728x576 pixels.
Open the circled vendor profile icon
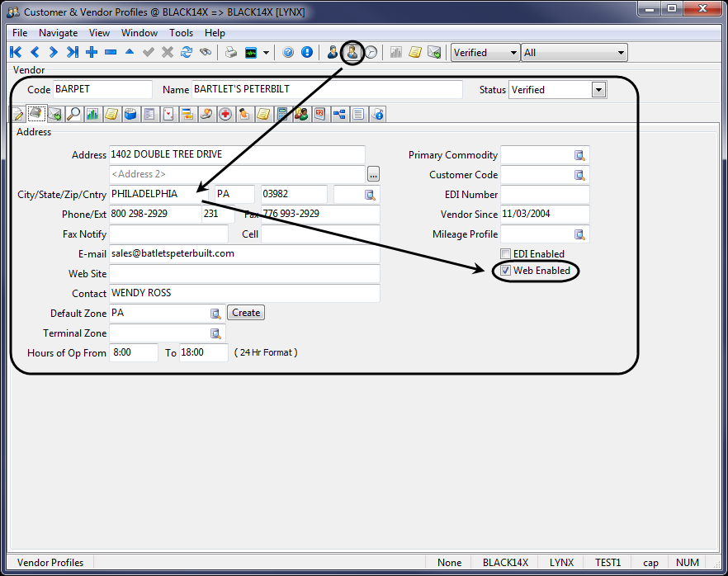(x=352, y=52)
